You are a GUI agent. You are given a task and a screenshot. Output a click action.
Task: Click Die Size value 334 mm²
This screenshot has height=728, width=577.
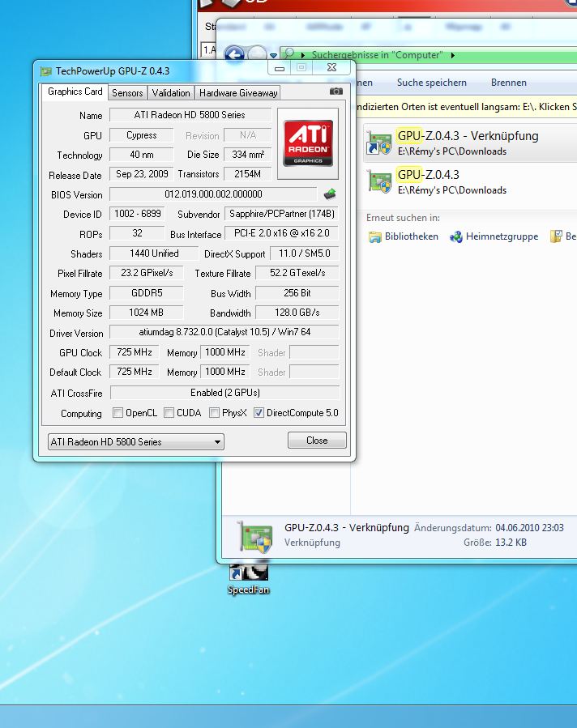(248, 155)
